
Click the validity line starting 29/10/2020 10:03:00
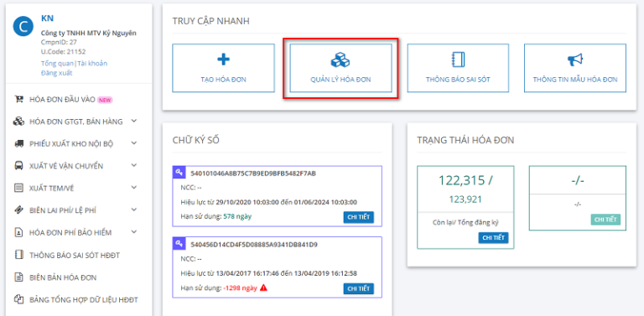[268, 202]
